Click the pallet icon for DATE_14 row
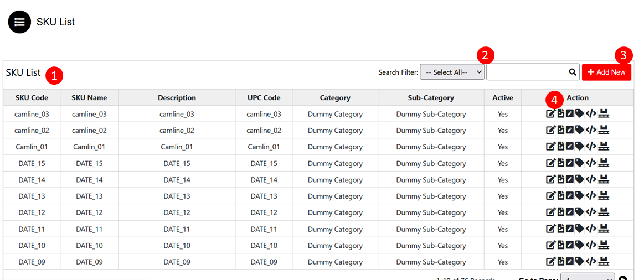 pos(604,180)
